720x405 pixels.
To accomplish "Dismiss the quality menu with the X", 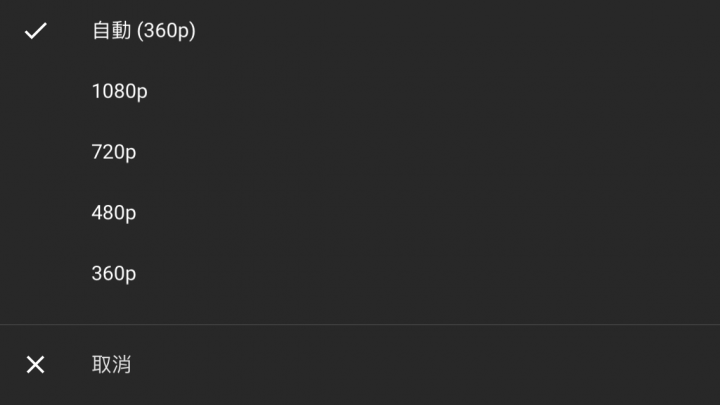I will pyautogui.click(x=35, y=365).
